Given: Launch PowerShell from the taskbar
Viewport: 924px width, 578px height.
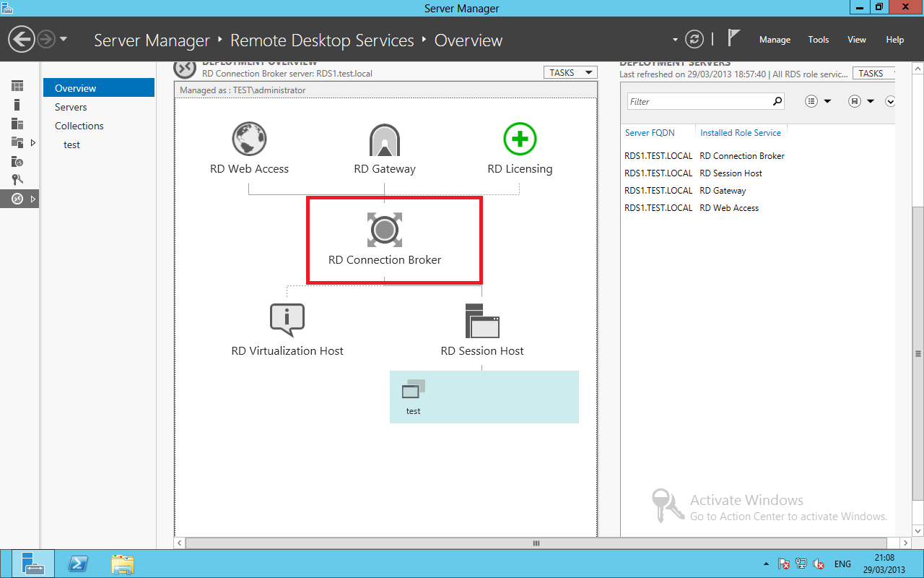Looking at the screenshot, I should pos(78,564).
